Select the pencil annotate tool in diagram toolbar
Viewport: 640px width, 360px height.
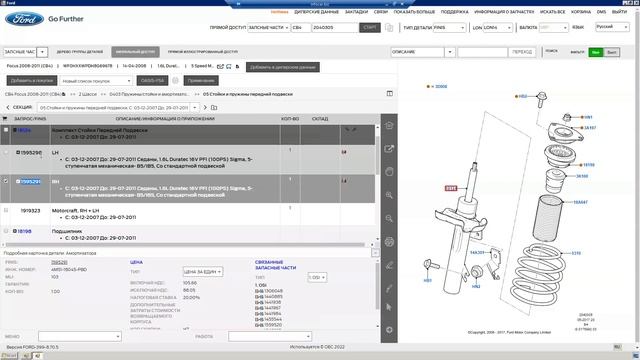click(x=389, y=265)
